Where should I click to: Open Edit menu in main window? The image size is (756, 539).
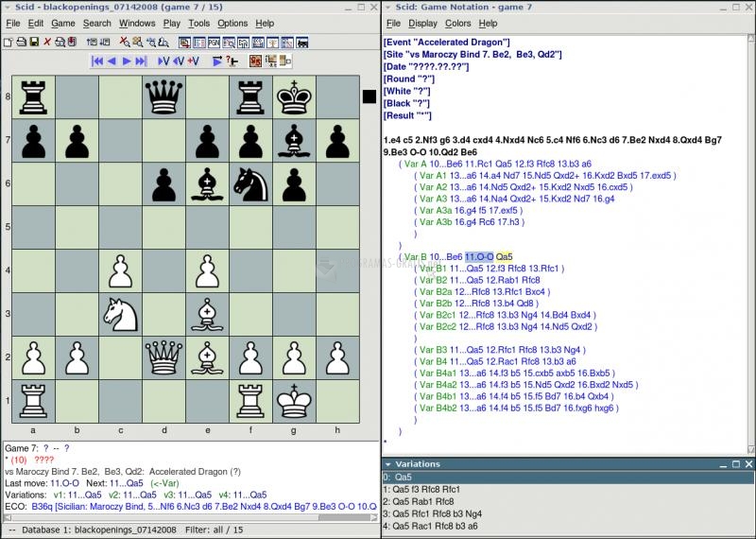(36, 23)
